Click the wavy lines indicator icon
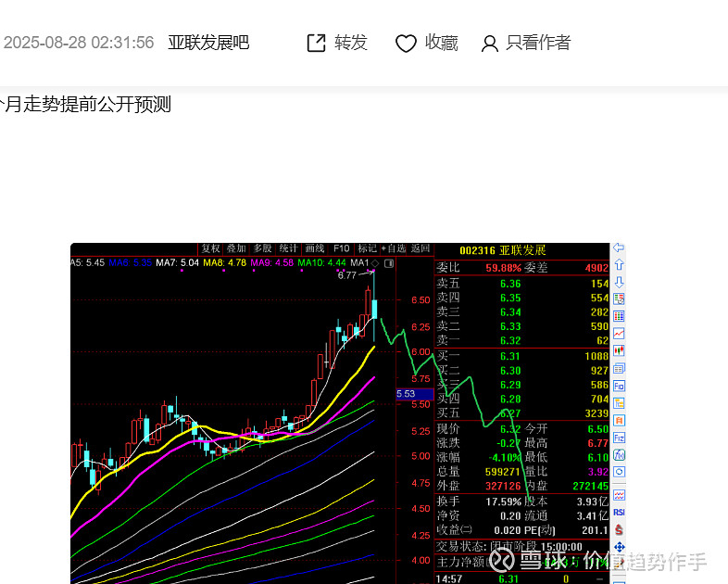 619,495
